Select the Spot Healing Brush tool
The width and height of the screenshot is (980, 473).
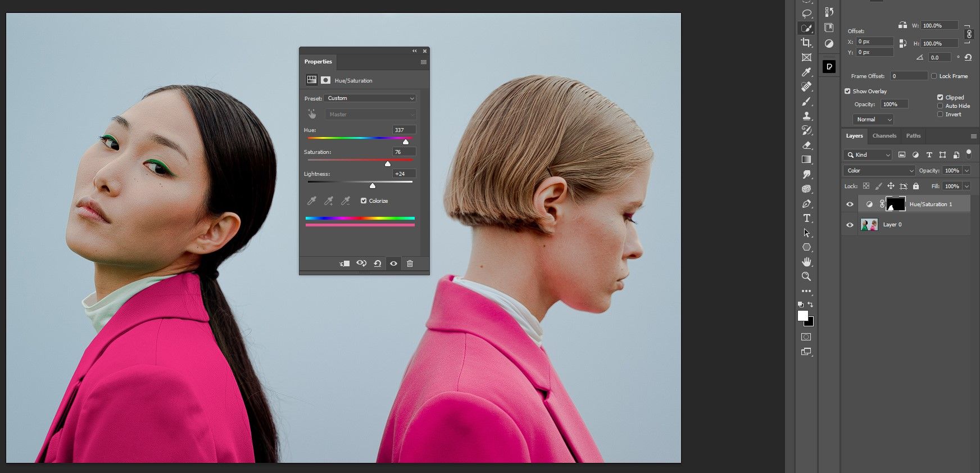pyautogui.click(x=806, y=87)
